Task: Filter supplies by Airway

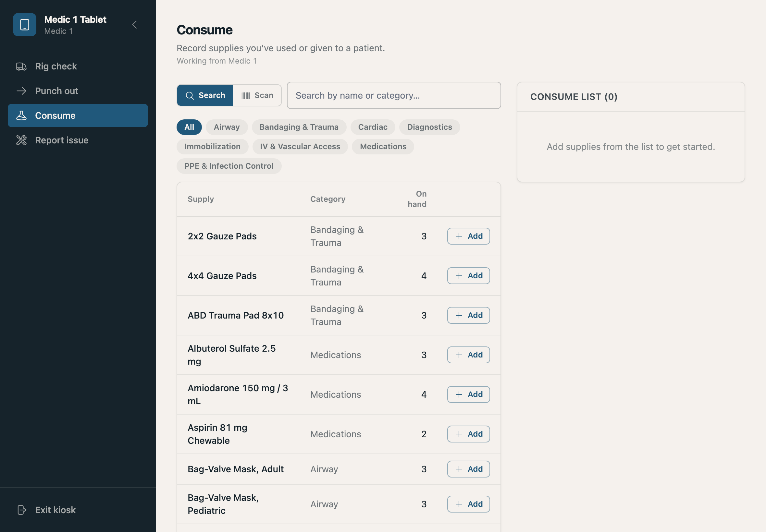Action: 227,127
